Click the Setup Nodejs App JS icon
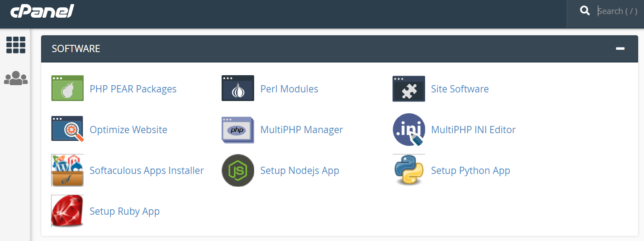 tap(238, 170)
